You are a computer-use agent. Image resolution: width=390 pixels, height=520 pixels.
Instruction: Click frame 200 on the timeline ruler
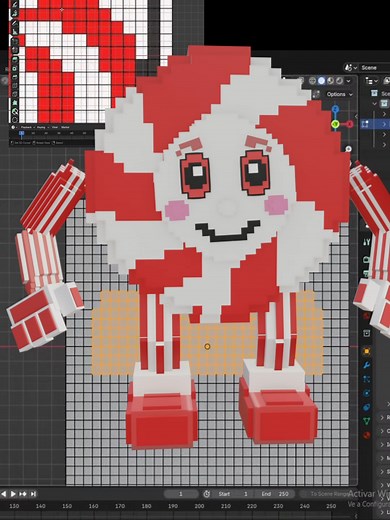[x=199, y=506]
